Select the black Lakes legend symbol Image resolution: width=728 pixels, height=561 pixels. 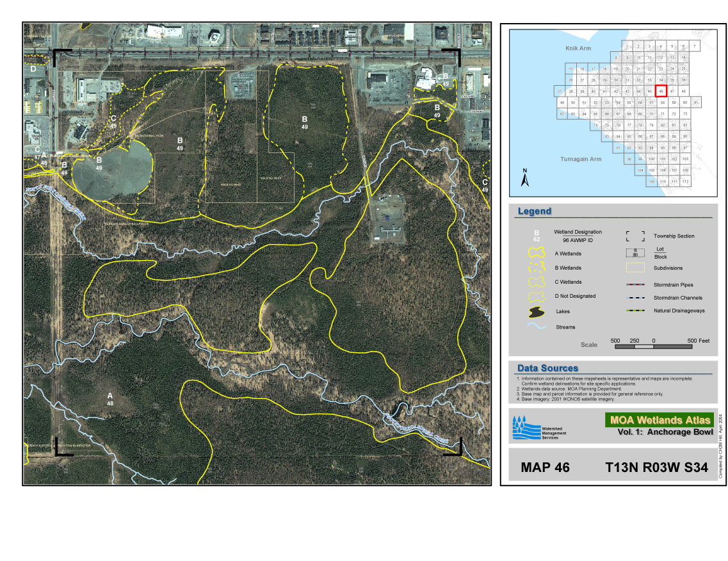537,312
